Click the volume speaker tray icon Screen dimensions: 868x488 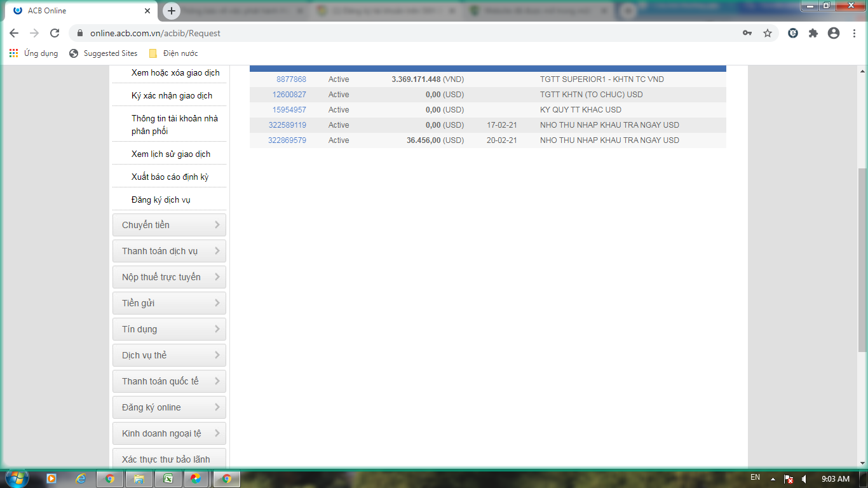click(804, 478)
